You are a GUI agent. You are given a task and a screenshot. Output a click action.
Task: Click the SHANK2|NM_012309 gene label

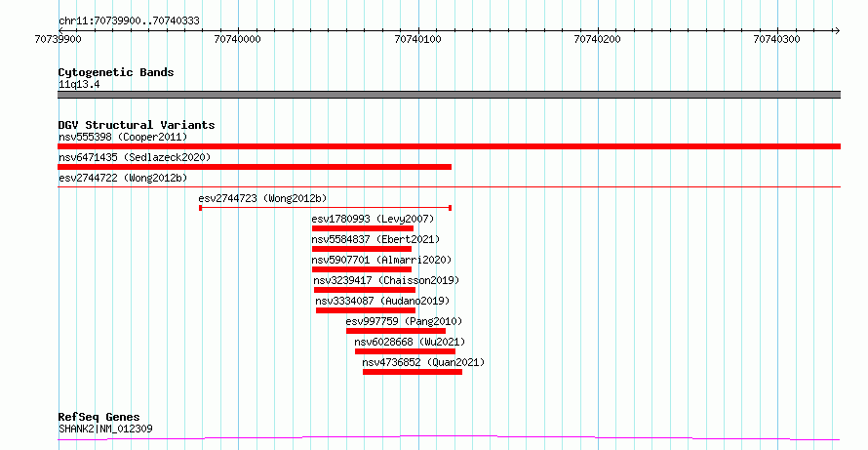tap(105, 429)
